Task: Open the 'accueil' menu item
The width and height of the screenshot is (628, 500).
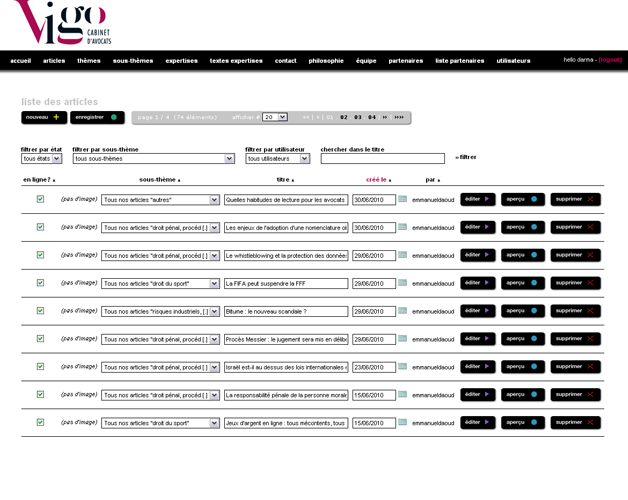Action: 21,61
